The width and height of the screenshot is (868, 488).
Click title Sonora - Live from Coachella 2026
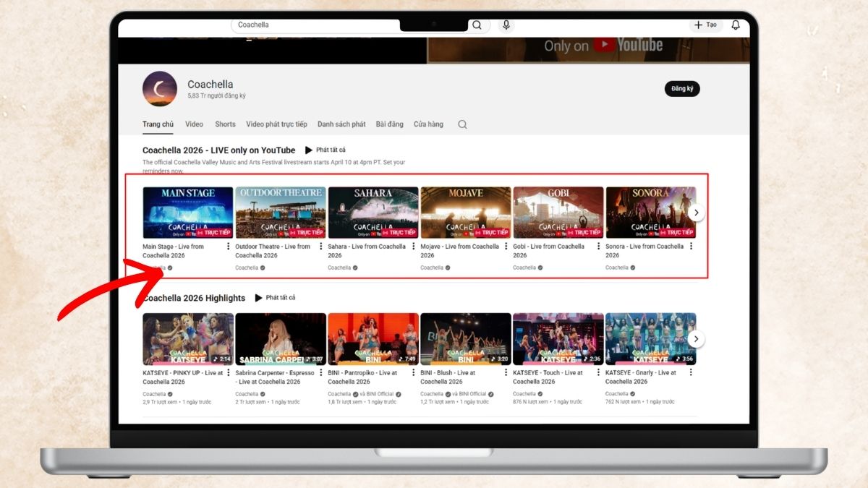click(644, 251)
